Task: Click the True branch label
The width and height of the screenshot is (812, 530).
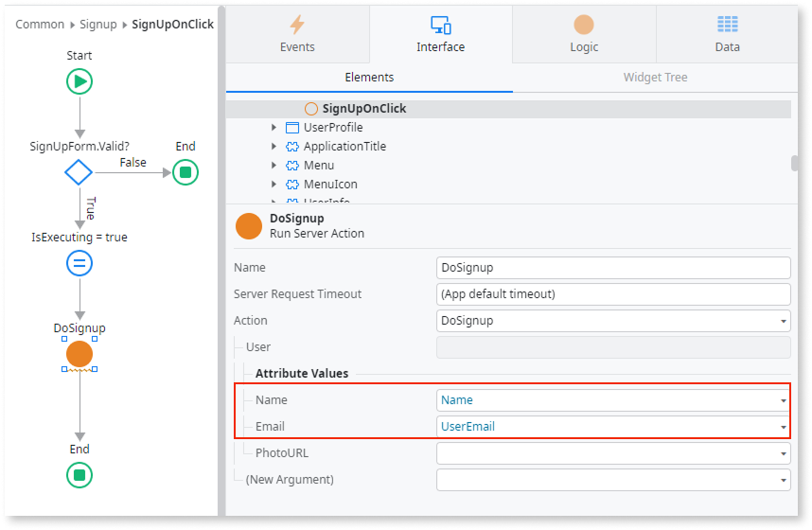Action: tap(91, 208)
